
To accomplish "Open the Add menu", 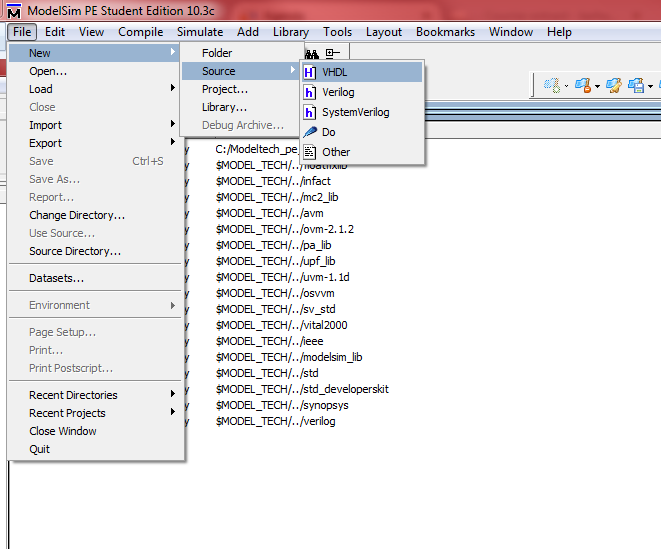I will [247, 32].
